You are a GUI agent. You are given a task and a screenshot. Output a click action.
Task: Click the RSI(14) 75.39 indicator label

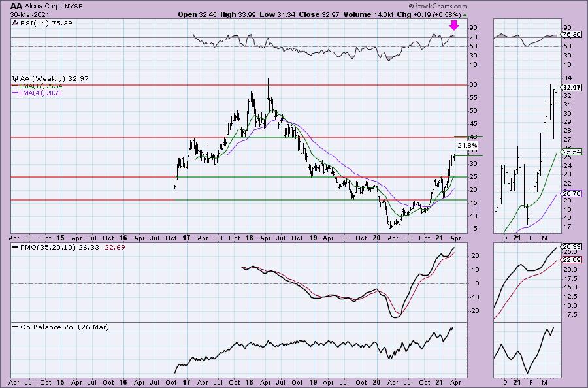[46, 23]
